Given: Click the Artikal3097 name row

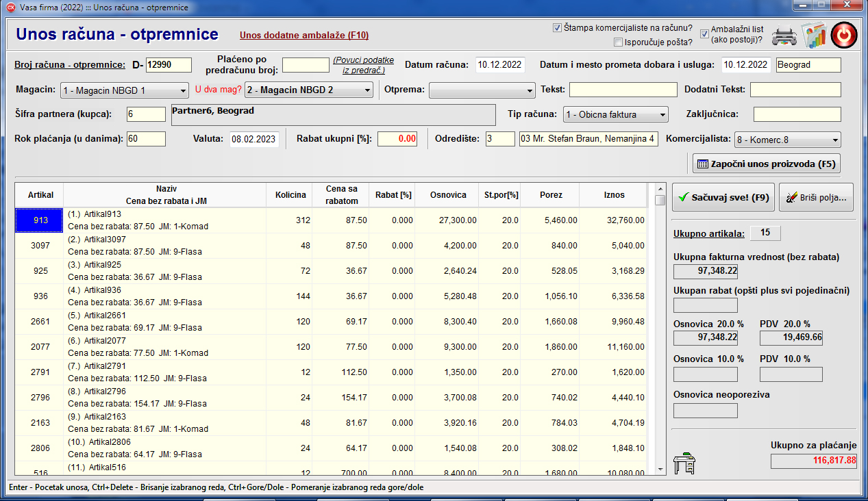Looking at the screenshot, I should point(166,246).
